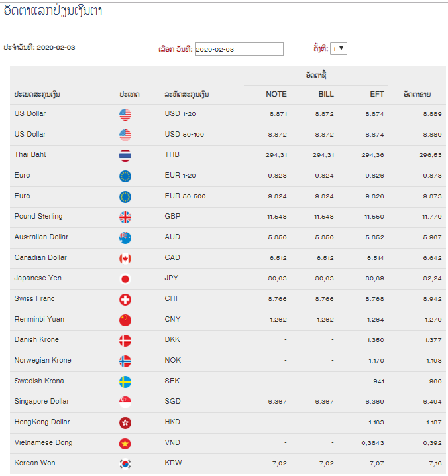The image size is (448, 476).
Task: Click the NOTE column header
Action: click(x=276, y=94)
